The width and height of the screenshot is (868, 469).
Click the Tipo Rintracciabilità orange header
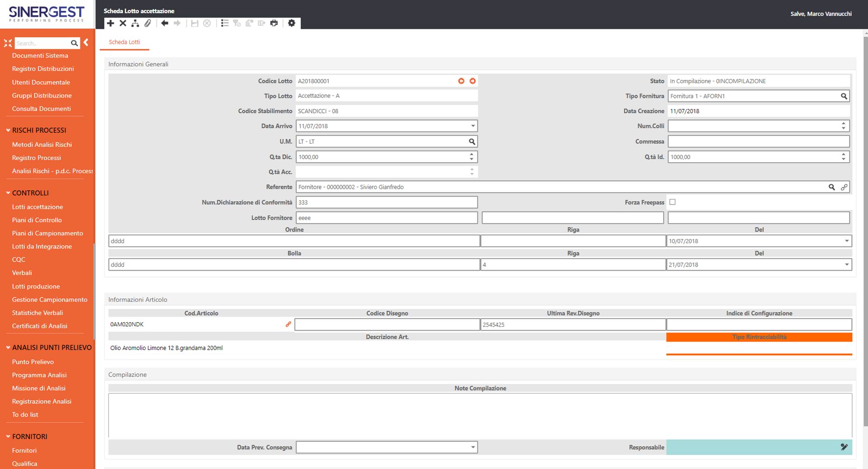(x=759, y=337)
